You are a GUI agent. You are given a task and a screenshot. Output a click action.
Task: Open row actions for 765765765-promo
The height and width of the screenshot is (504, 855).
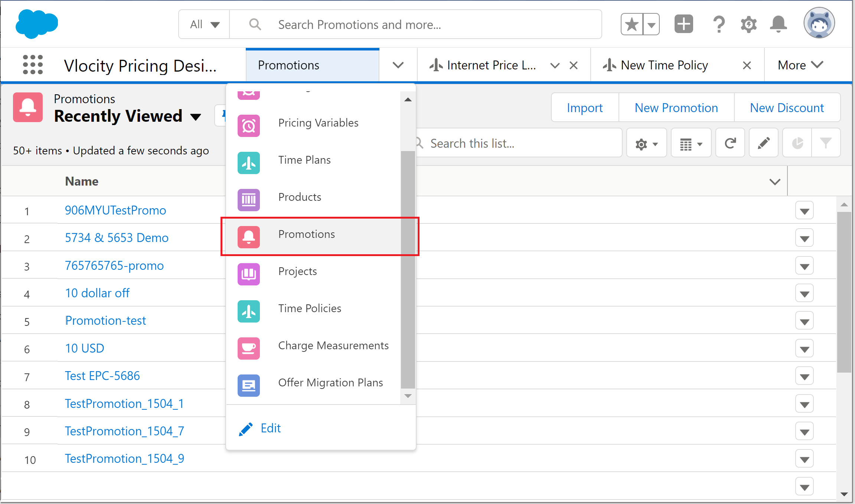pyautogui.click(x=804, y=266)
